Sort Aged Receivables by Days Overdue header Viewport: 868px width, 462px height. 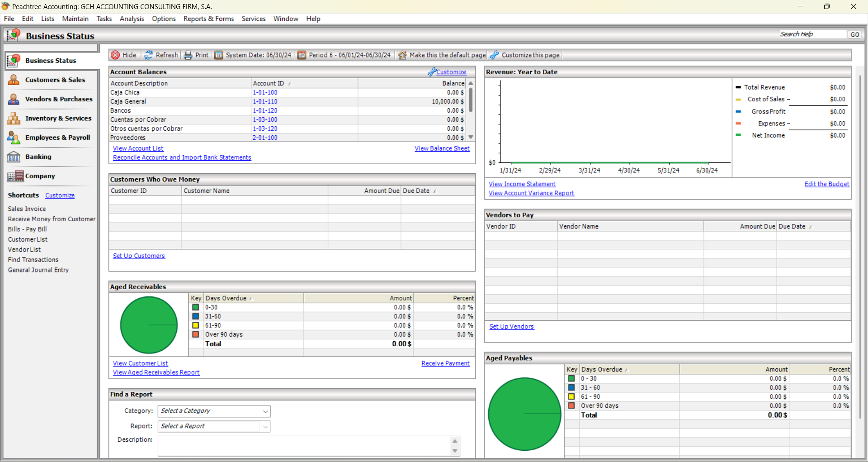(254, 298)
